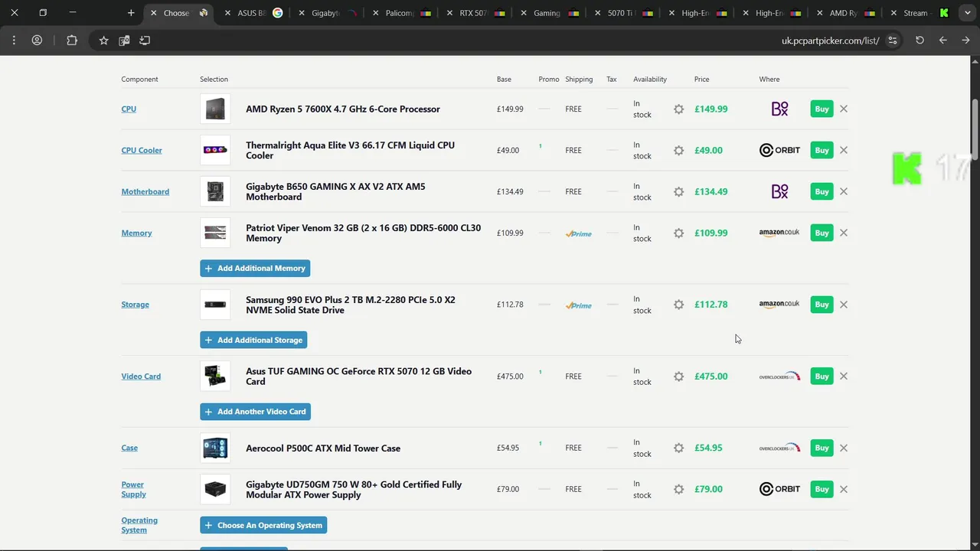Click Add Additional Storage button
This screenshot has height=551, width=980.
pos(253,340)
